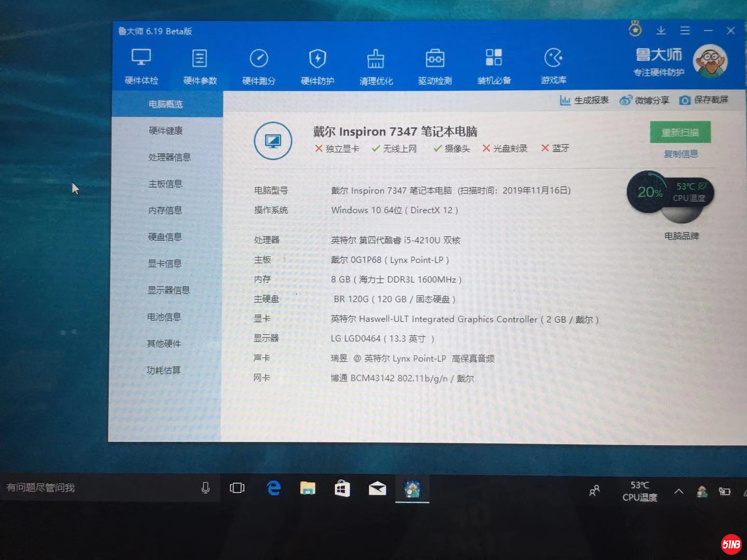The width and height of the screenshot is (747, 560).
Task: Expand the system tray hidden icons chevron
Action: click(679, 491)
